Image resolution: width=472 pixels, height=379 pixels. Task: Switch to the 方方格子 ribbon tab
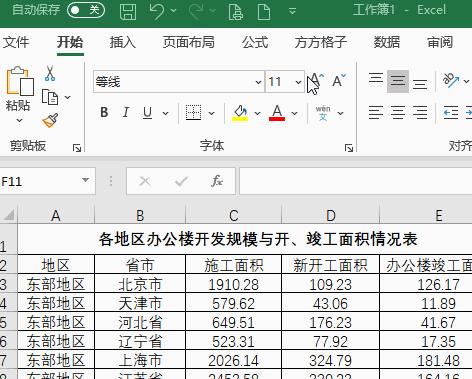(321, 42)
